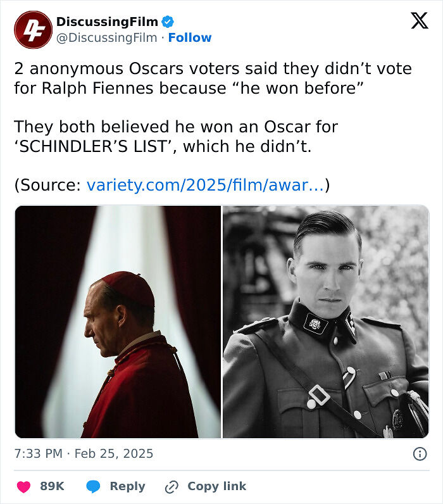
Task: Open the black-and-white photo of the uniformed officer
Action: tap(325, 322)
